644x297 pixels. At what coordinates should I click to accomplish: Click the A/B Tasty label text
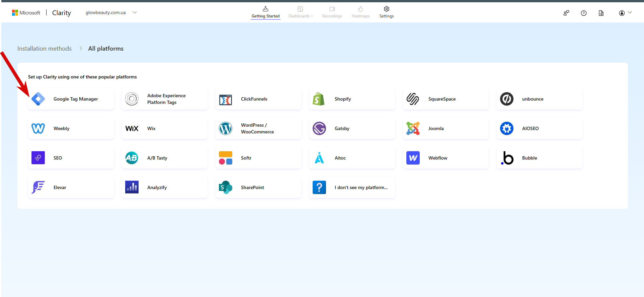(157, 158)
